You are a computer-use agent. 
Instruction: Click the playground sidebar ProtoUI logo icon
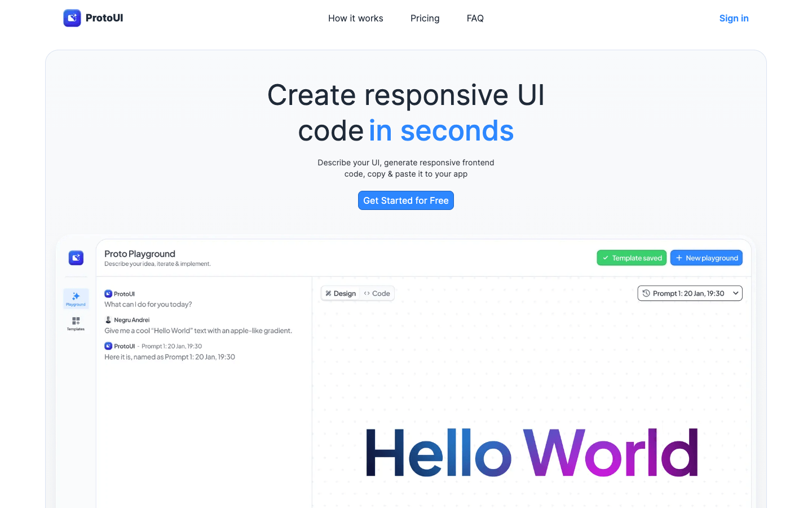point(76,258)
